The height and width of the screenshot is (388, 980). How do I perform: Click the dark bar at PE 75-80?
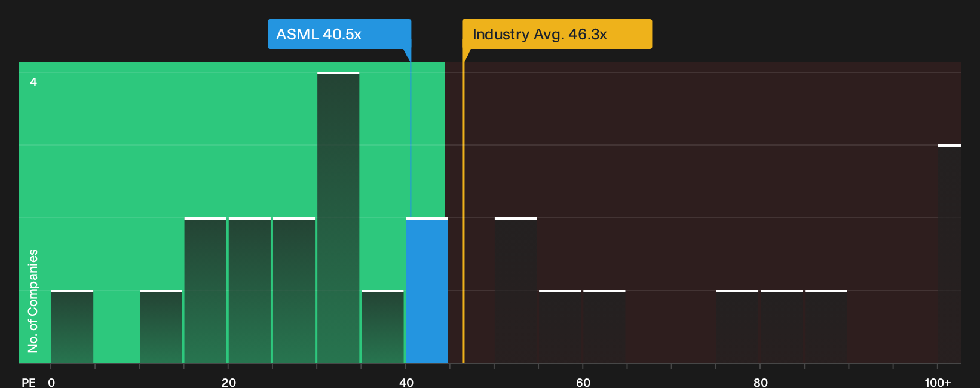[737, 327]
